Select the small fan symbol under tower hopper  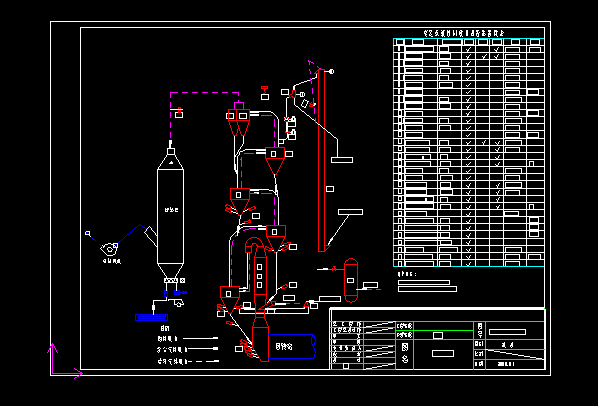(x=178, y=303)
